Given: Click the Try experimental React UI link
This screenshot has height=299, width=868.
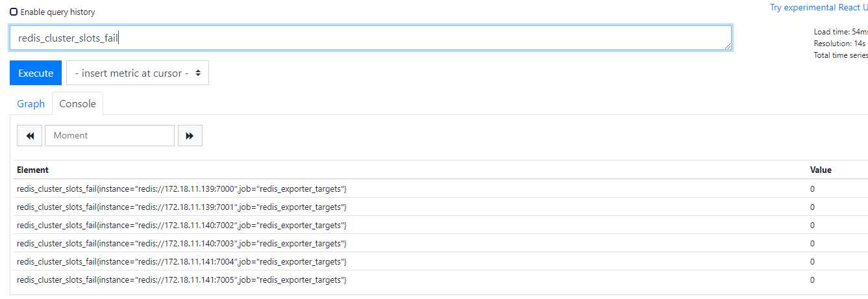Looking at the screenshot, I should click(x=819, y=8).
